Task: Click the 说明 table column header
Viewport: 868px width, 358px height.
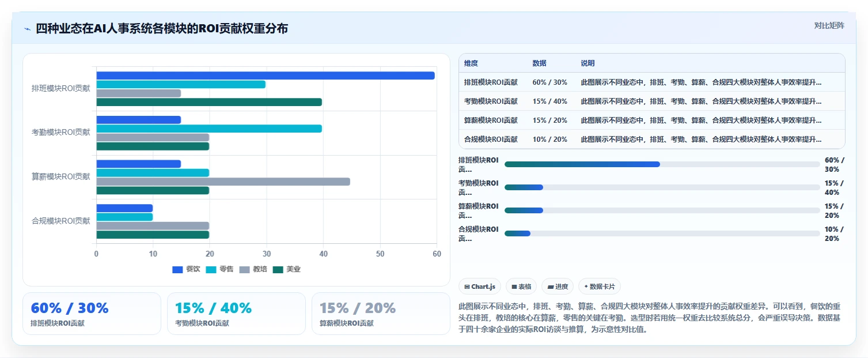Action: 588,63
